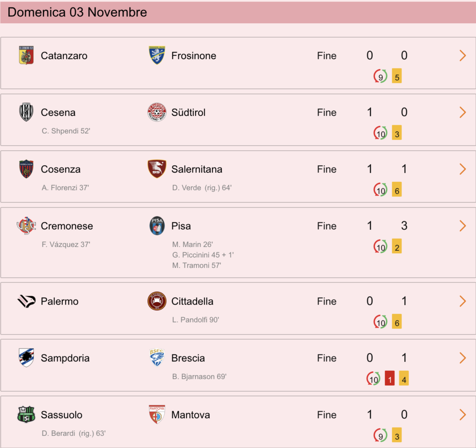
Task: Click the Cosenza team name
Action: [x=61, y=169]
